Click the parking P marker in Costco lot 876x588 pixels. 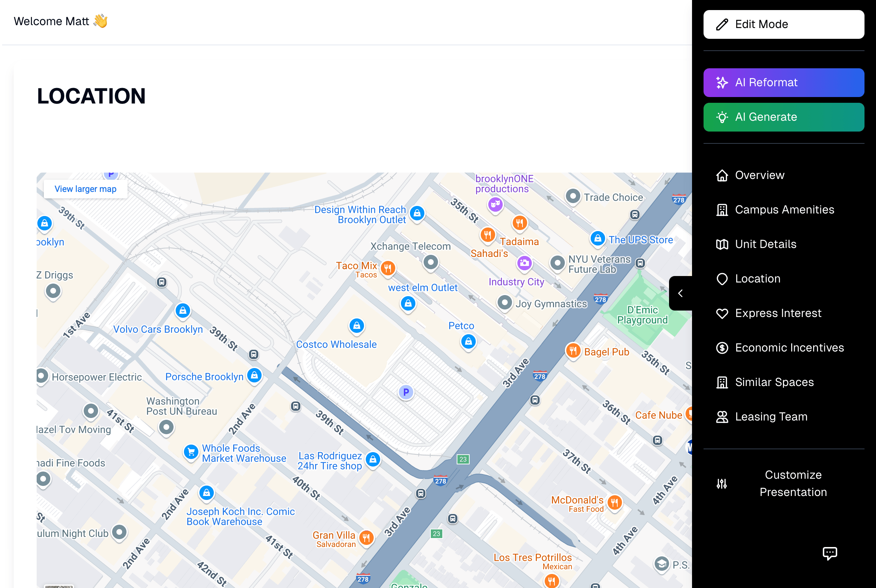point(406,392)
